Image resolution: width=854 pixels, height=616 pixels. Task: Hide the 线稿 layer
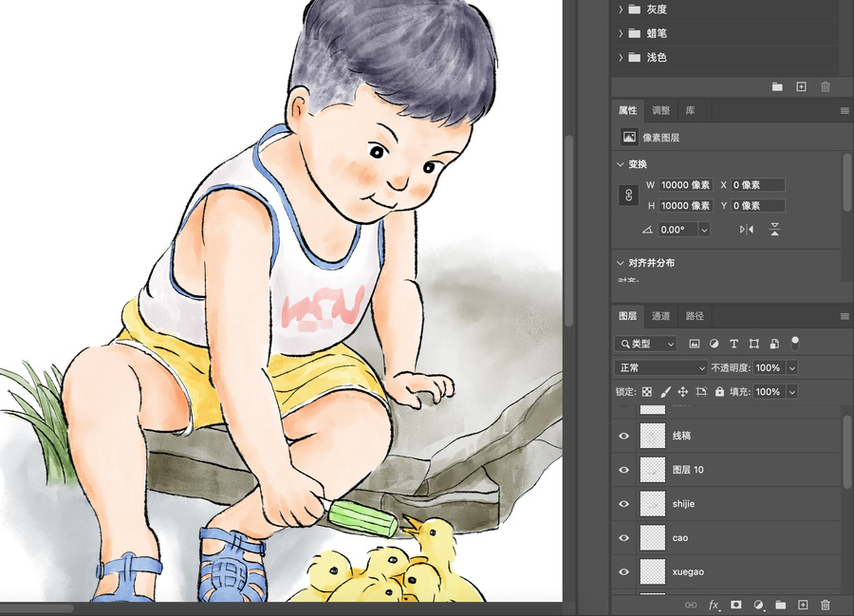(x=624, y=436)
